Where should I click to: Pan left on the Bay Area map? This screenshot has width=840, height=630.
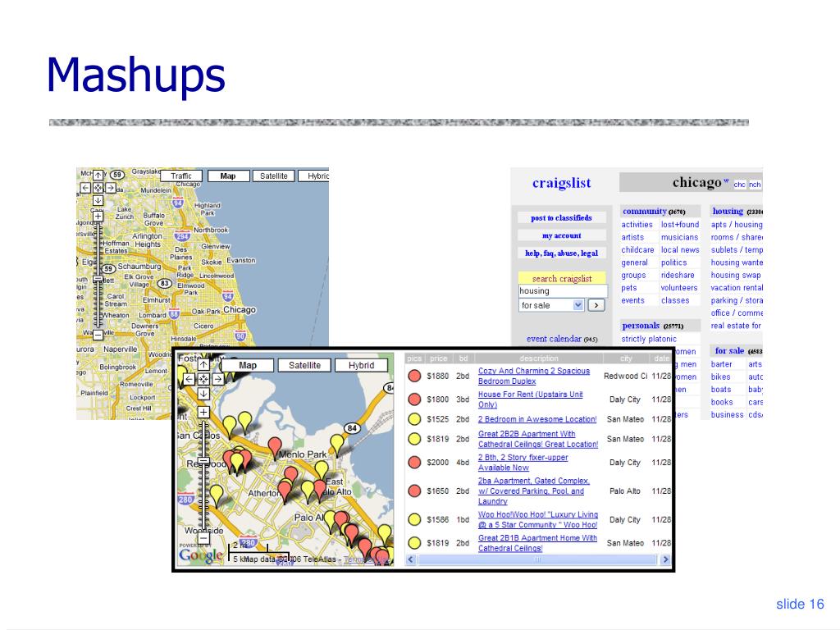coord(189,379)
